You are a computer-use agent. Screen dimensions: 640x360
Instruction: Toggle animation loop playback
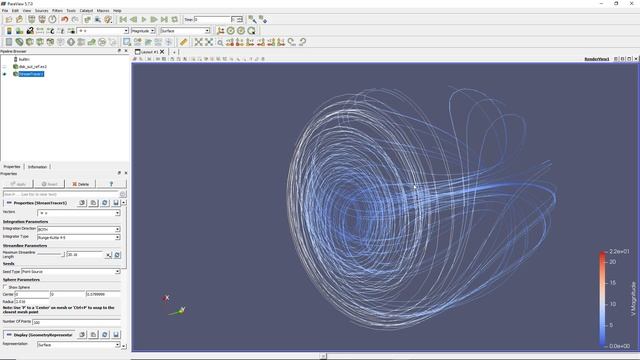175,20
